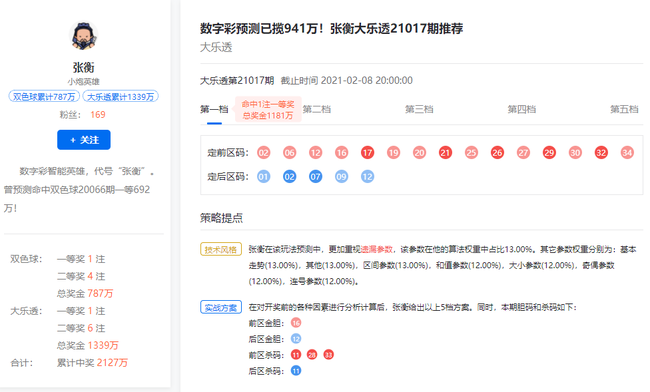
Task: Click 前区杀码 red ball 28
Action: coord(312,355)
